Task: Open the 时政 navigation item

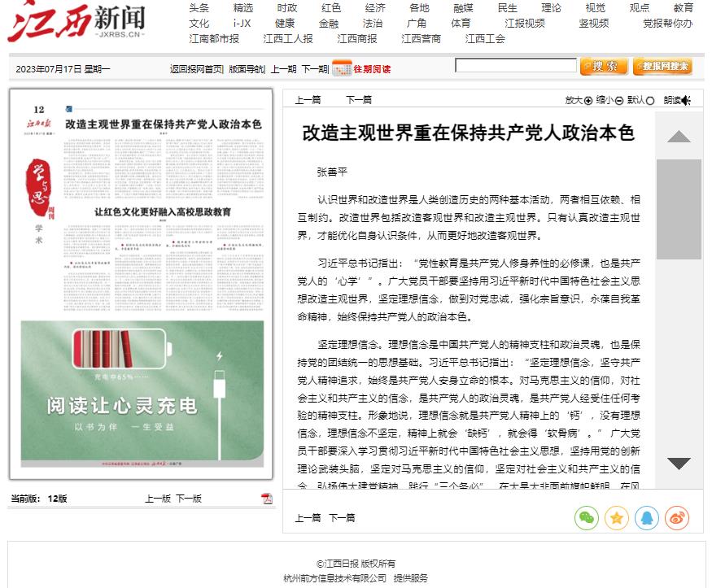Action: [287, 7]
